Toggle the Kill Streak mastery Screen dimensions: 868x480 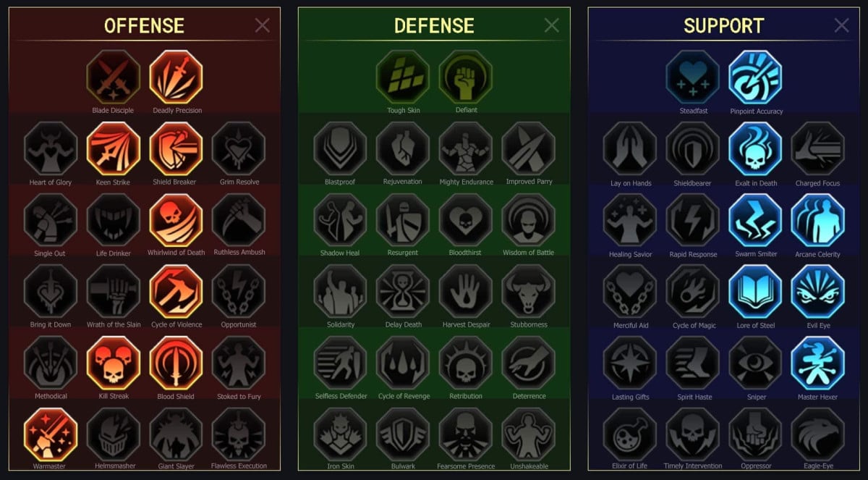113,363
